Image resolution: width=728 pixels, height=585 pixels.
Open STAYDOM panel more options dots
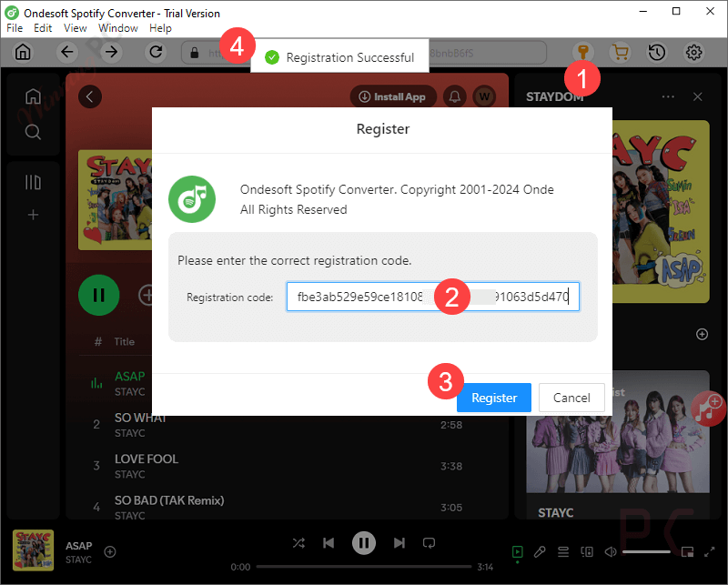click(668, 96)
